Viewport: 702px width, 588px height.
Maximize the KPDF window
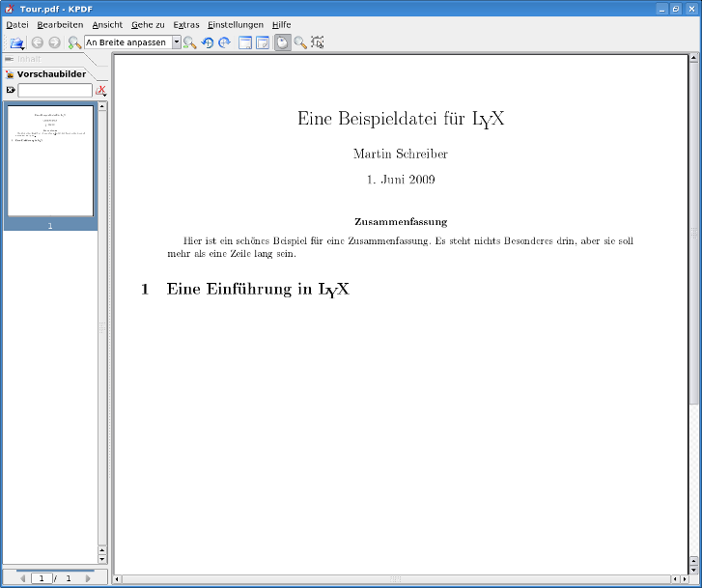pos(676,9)
